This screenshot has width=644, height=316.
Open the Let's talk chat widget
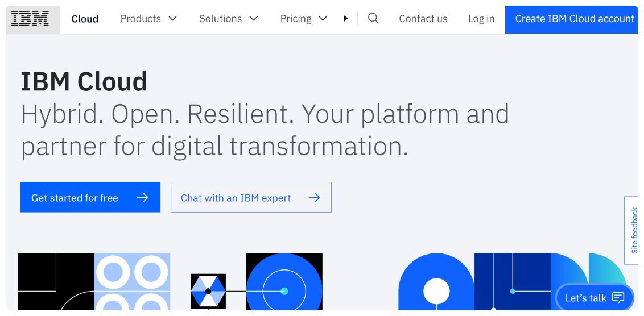(586, 298)
